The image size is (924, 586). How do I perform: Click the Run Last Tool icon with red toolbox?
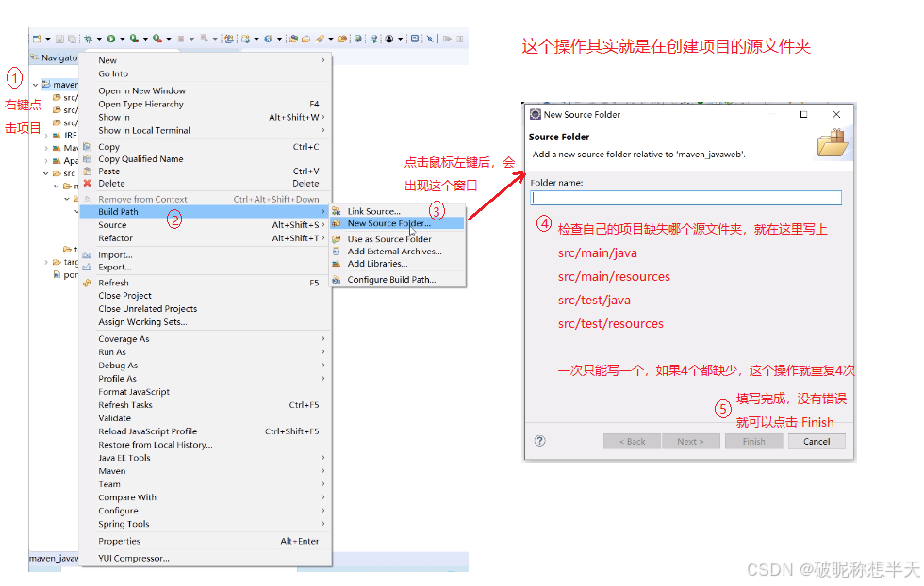click(157, 39)
